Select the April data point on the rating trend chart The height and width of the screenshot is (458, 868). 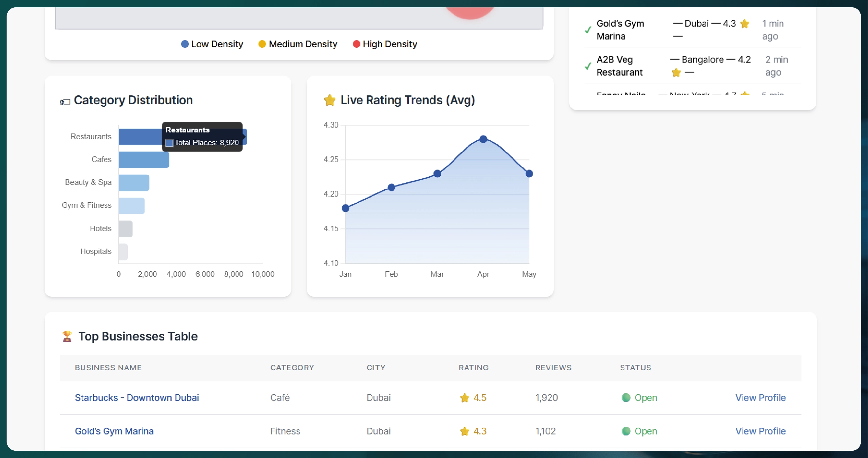click(x=483, y=139)
